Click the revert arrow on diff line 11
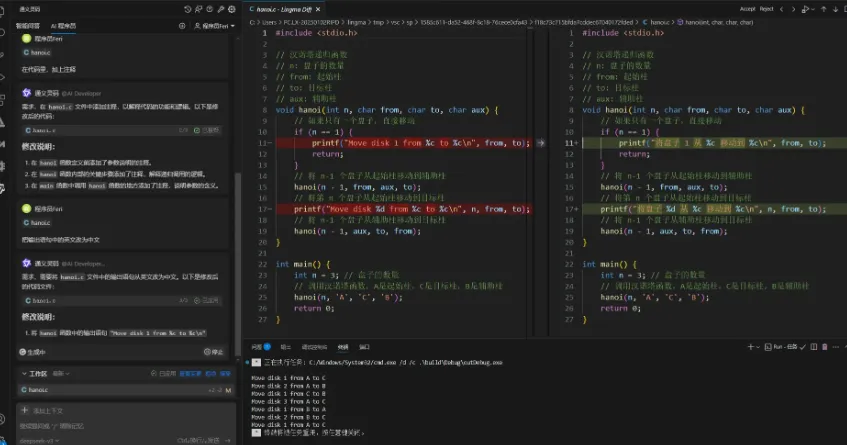847x445 pixels. (x=541, y=143)
